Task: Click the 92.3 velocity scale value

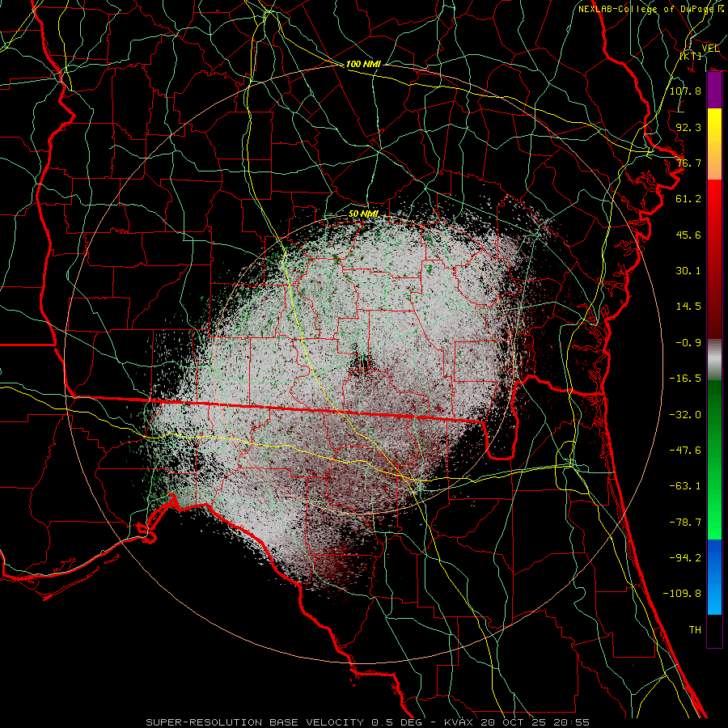Action: (x=688, y=127)
